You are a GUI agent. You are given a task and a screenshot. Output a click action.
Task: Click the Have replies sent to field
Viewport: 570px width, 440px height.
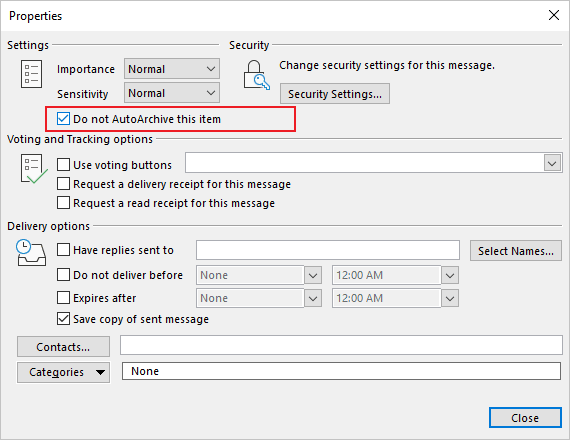pos(328,250)
